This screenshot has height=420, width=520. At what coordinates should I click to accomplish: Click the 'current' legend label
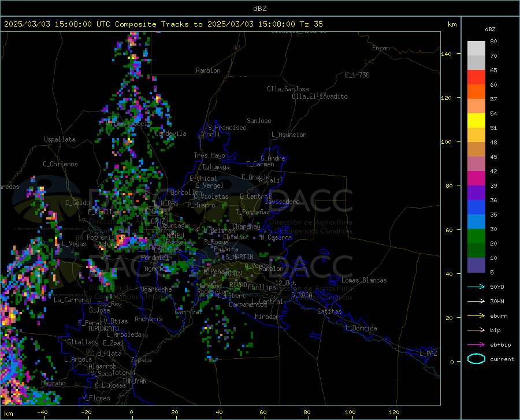point(502,359)
